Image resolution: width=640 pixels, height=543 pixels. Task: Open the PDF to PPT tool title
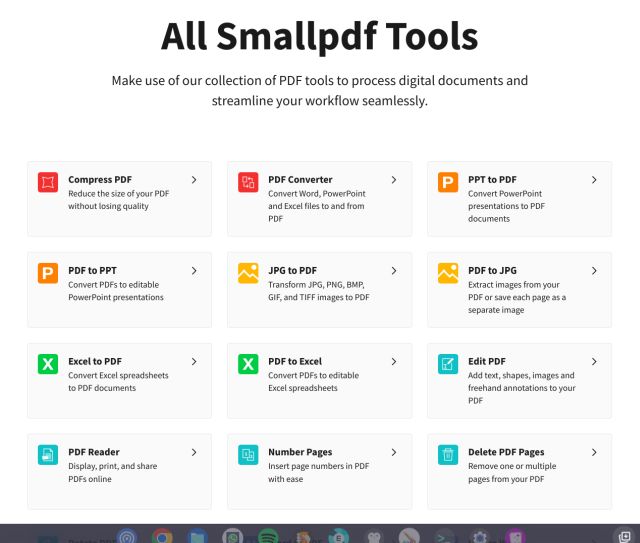(92, 271)
